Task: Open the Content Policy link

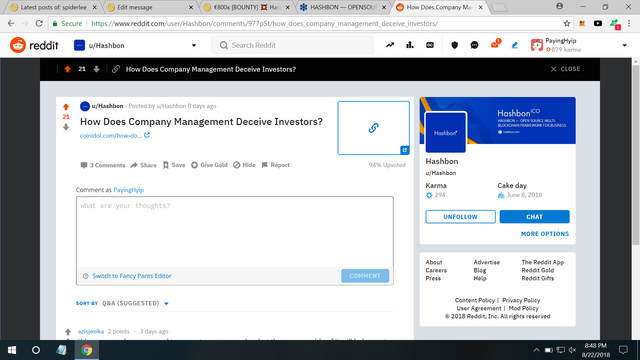Action: 475,300
